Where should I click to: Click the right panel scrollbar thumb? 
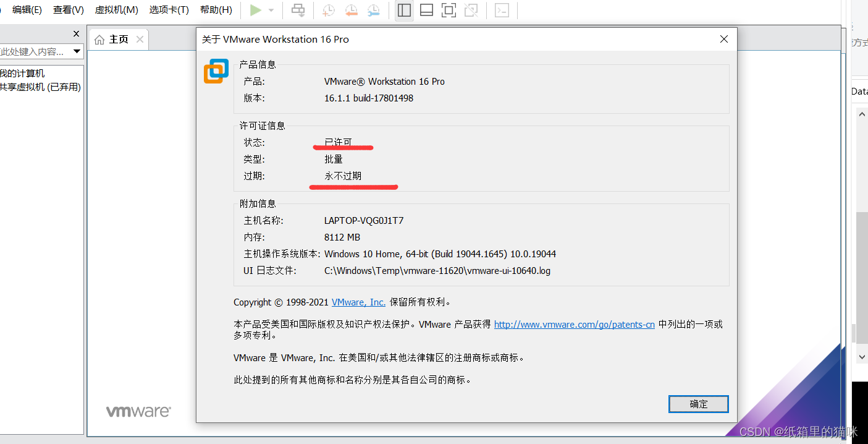tap(862, 277)
